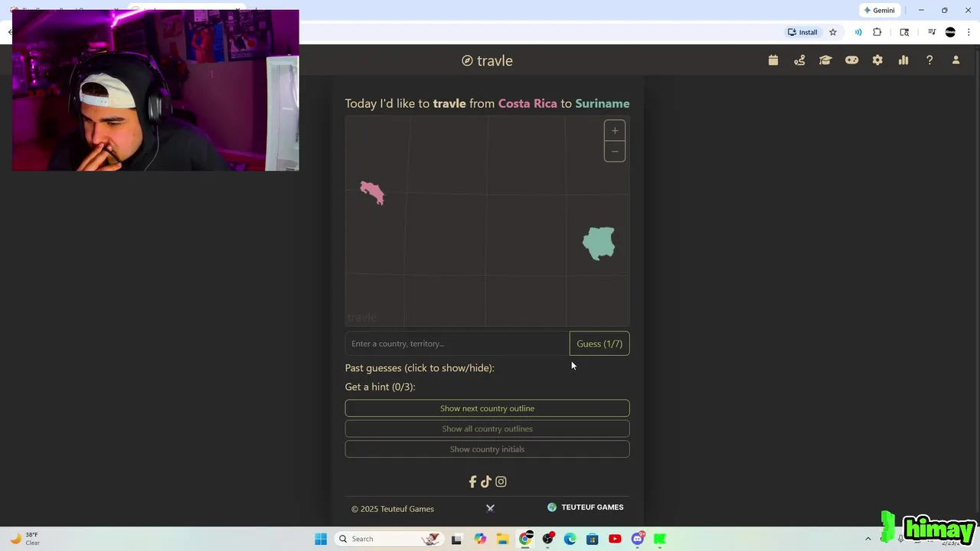Open YouTube from the taskbar
This screenshot has width=980, height=551.
click(615, 539)
